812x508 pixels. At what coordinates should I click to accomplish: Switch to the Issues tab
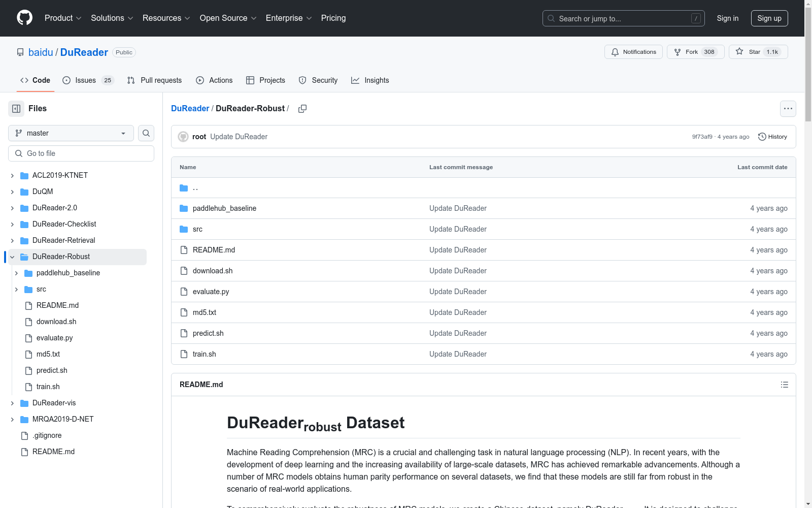[x=88, y=80]
